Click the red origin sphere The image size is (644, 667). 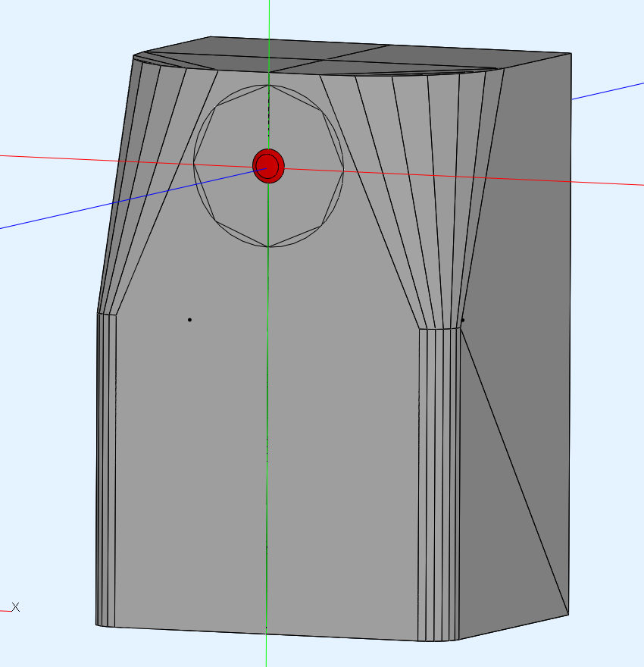coord(268,166)
